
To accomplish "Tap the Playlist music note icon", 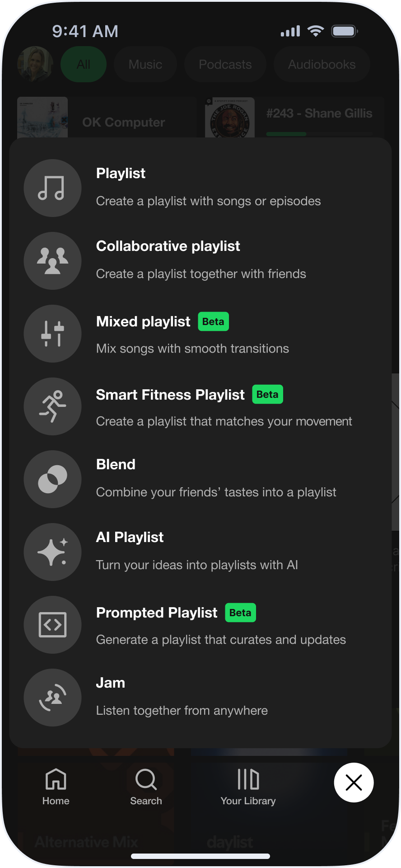I will click(52, 188).
